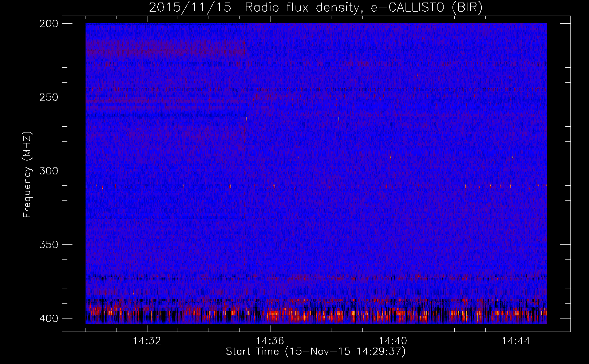This screenshot has width=589, height=364.
Task: Click the plot title mentioning e-CALLISTO (BIR)
Action: click(x=316, y=8)
